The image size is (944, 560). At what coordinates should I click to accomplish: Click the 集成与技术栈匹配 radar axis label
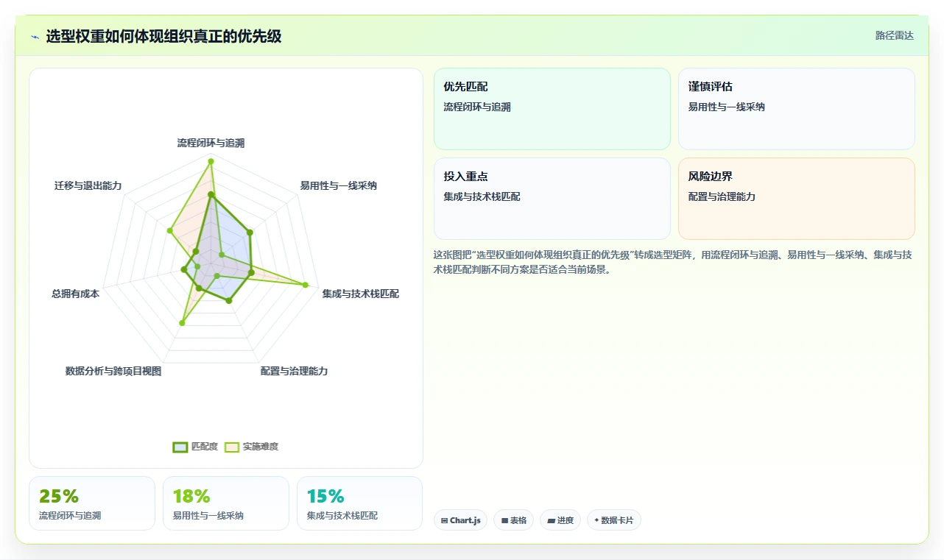360,294
